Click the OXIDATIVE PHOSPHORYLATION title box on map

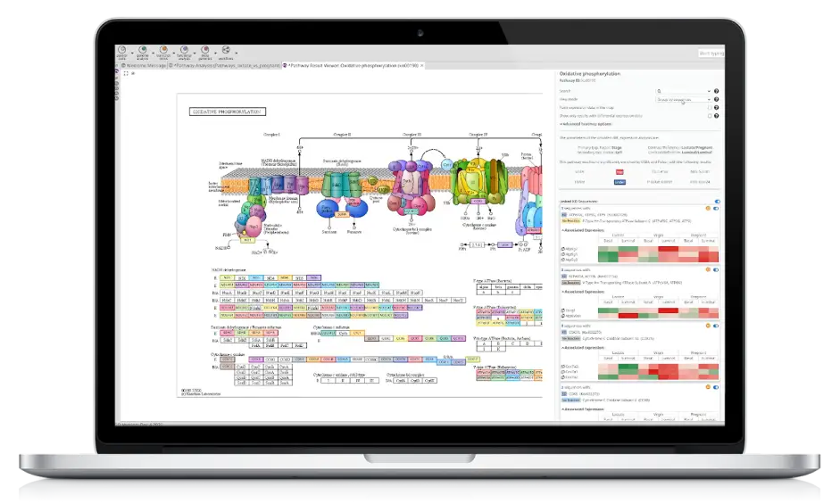click(x=227, y=112)
